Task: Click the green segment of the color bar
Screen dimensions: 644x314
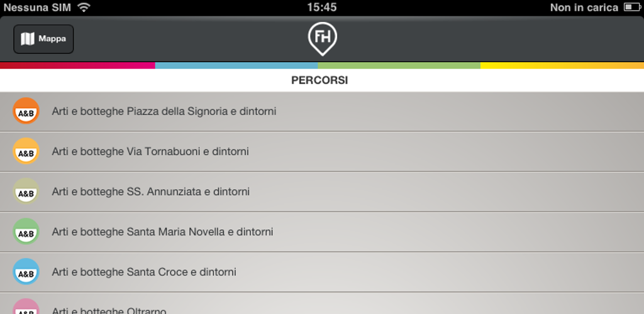Action: click(399, 65)
